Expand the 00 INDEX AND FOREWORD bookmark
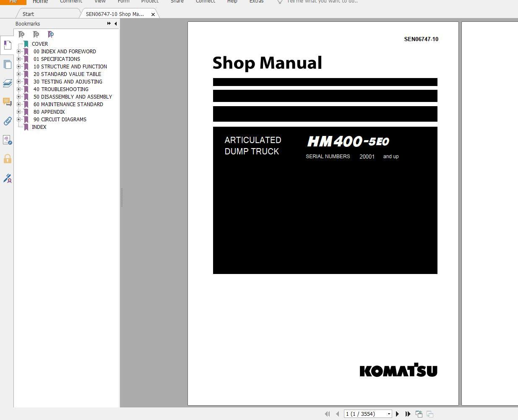 click(18, 51)
